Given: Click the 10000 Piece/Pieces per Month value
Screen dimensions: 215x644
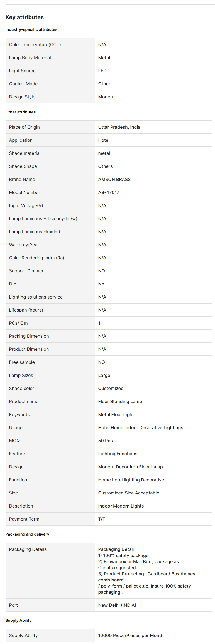Looking at the screenshot, I should tap(131, 635).
